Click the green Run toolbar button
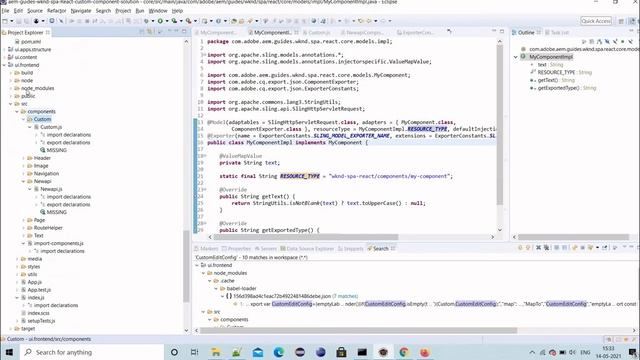This screenshot has width=640, height=360. (160, 21)
